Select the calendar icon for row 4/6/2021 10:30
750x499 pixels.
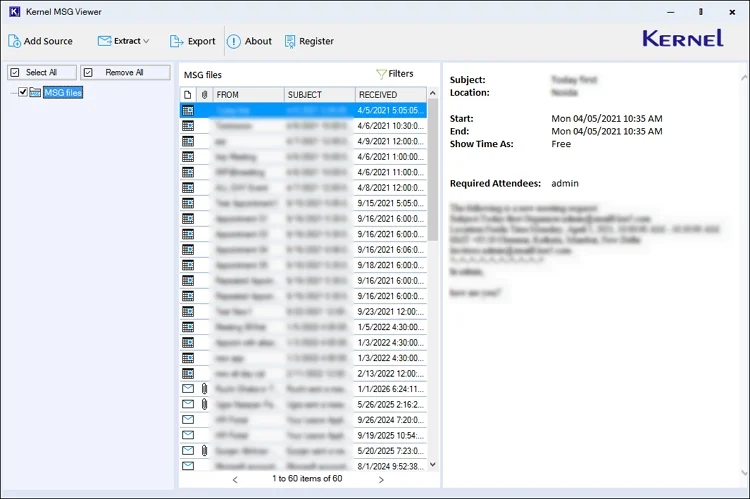tap(188, 126)
